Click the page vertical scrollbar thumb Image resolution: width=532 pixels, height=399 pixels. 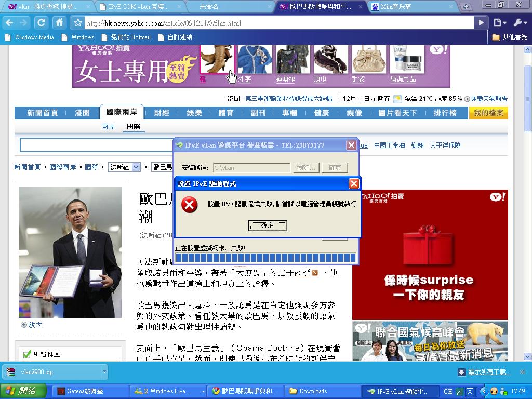(x=527, y=98)
